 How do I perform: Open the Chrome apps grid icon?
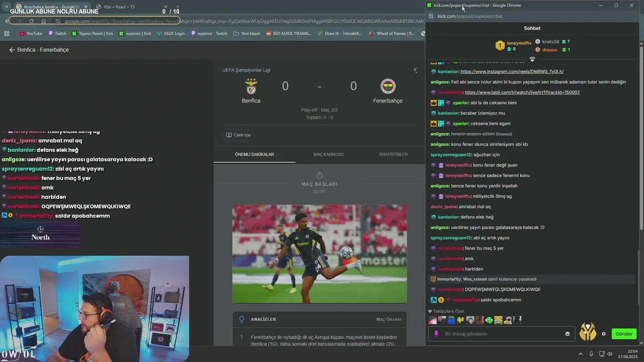coord(7,34)
